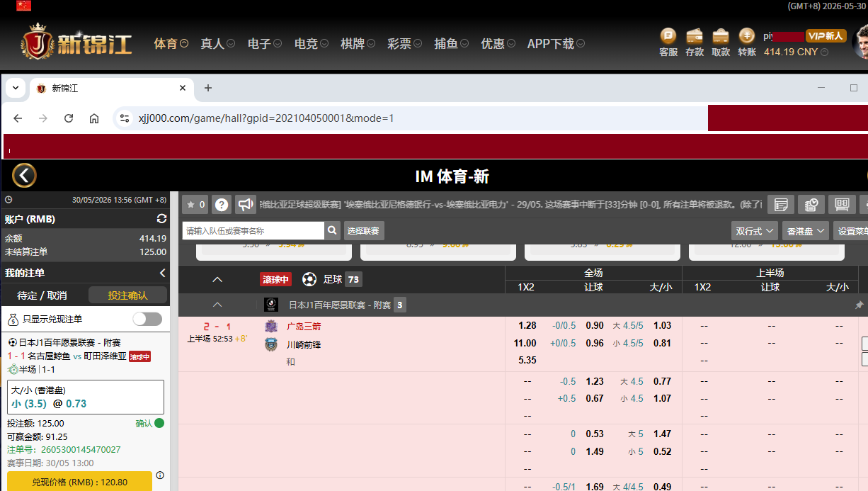Select 广岛三箭 win odds 1.28
This screenshot has height=491, width=868.
pos(527,326)
